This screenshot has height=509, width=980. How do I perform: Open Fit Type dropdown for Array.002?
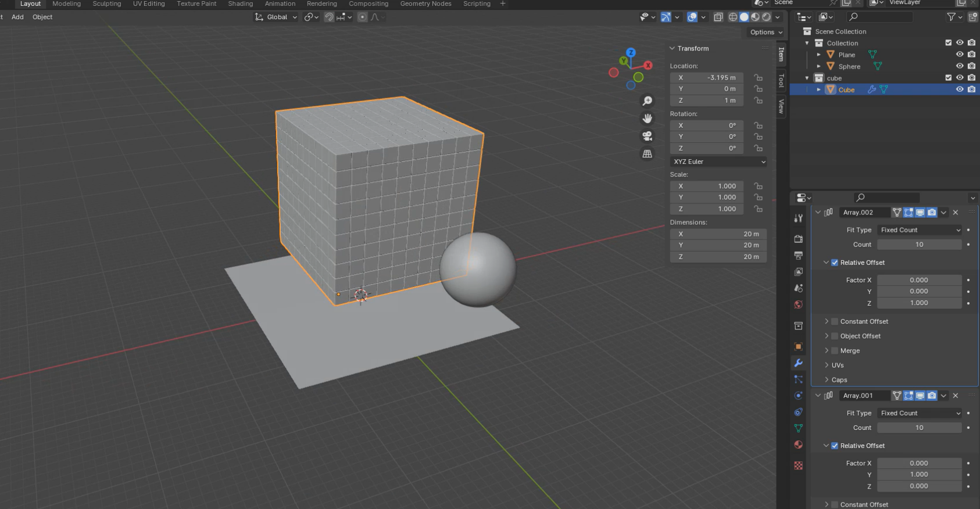tap(920, 230)
